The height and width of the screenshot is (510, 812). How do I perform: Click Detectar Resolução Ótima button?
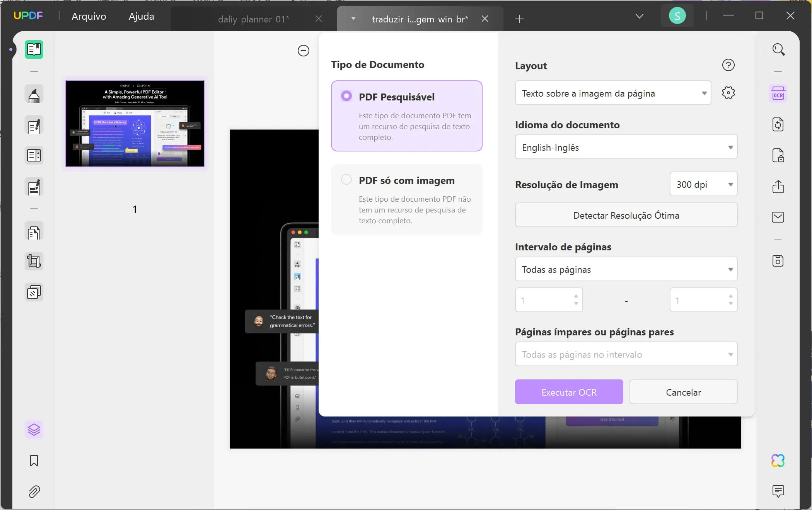point(626,215)
